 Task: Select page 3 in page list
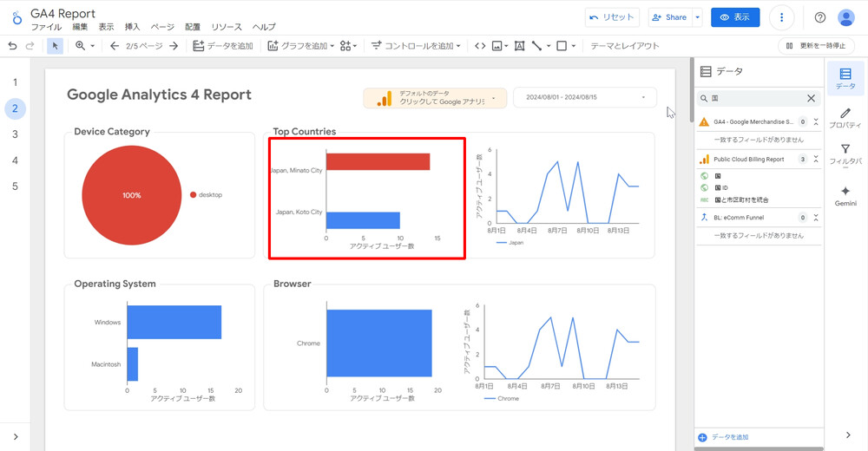15,134
